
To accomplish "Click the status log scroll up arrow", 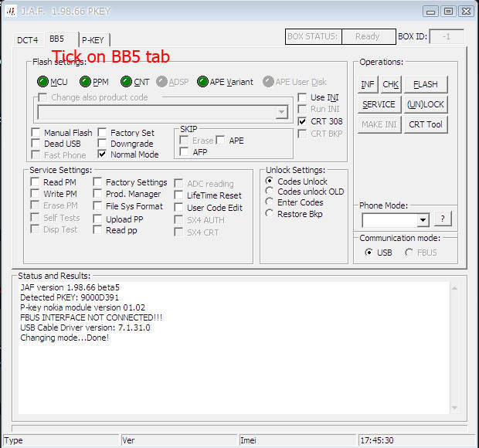I will click(454, 288).
